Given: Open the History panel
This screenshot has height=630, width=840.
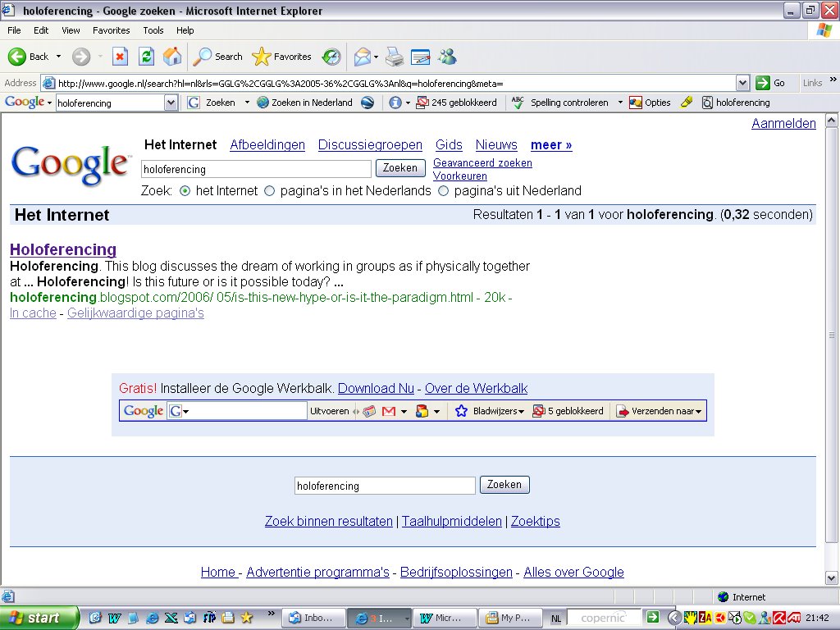Looking at the screenshot, I should pos(331,57).
